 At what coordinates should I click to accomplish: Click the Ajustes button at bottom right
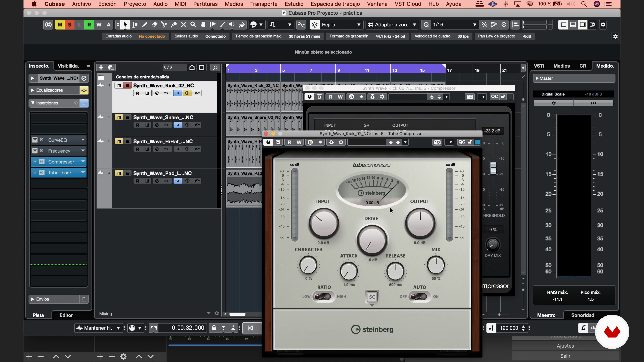pyautogui.click(x=565, y=346)
